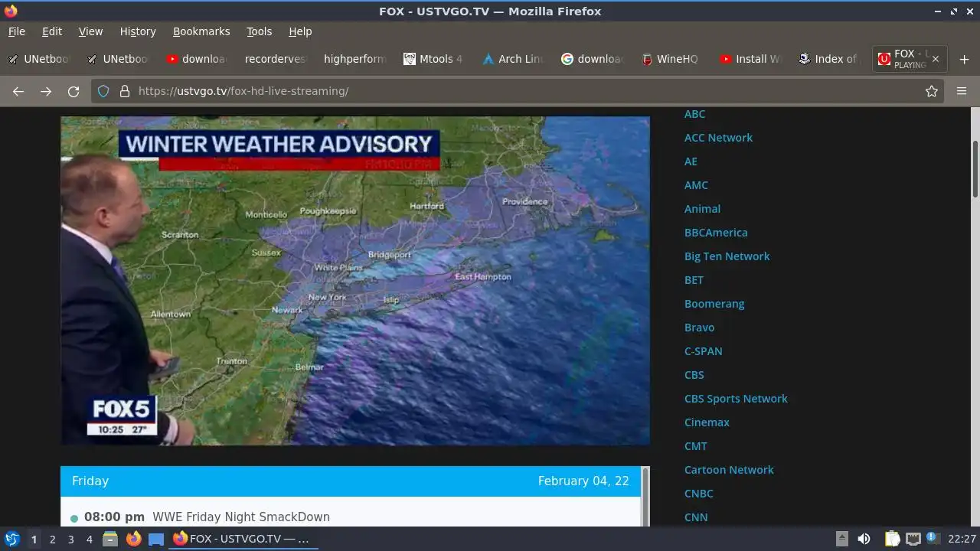980x551 pixels.
Task: Click the padlock site information icon
Action: pyautogui.click(x=125, y=91)
